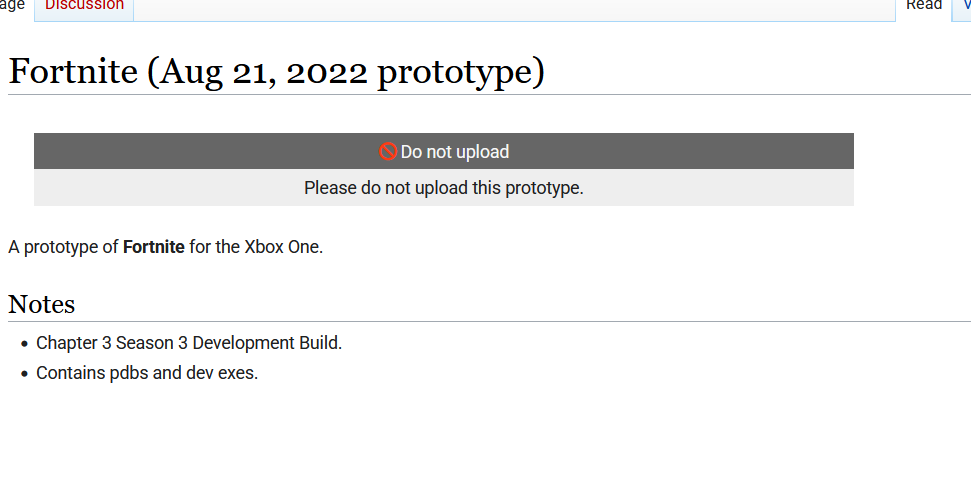The width and height of the screenshot is (971, 492).
Task: Click "2022" in the page title
Action: tap(327, 72)
